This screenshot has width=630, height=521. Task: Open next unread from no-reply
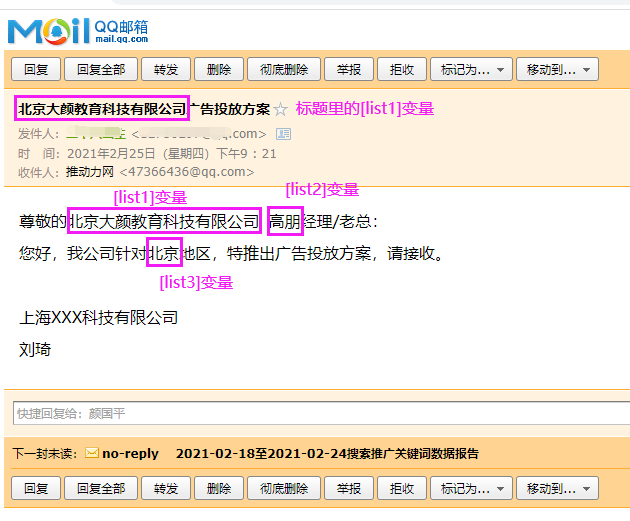pos(130,454)
